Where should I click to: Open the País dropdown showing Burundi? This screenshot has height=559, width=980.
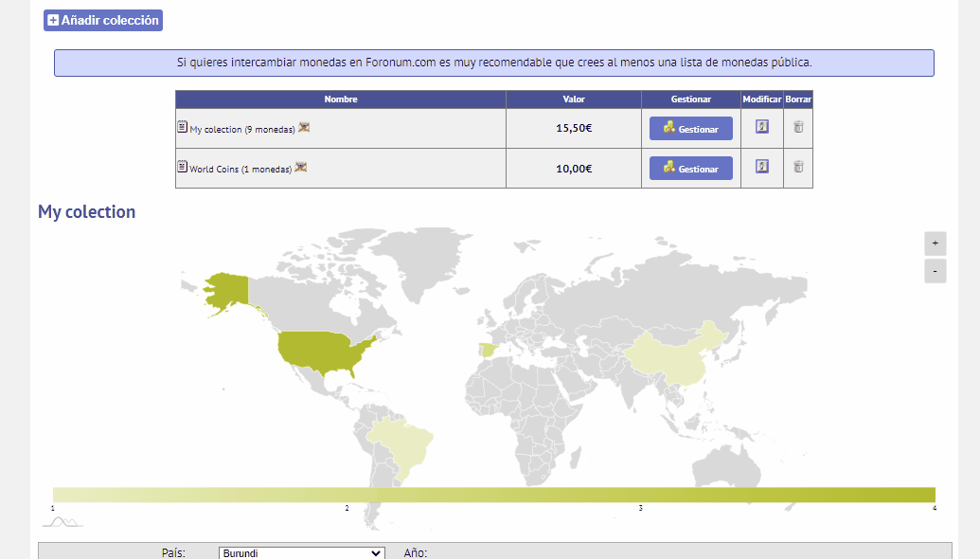pos(302,552)
